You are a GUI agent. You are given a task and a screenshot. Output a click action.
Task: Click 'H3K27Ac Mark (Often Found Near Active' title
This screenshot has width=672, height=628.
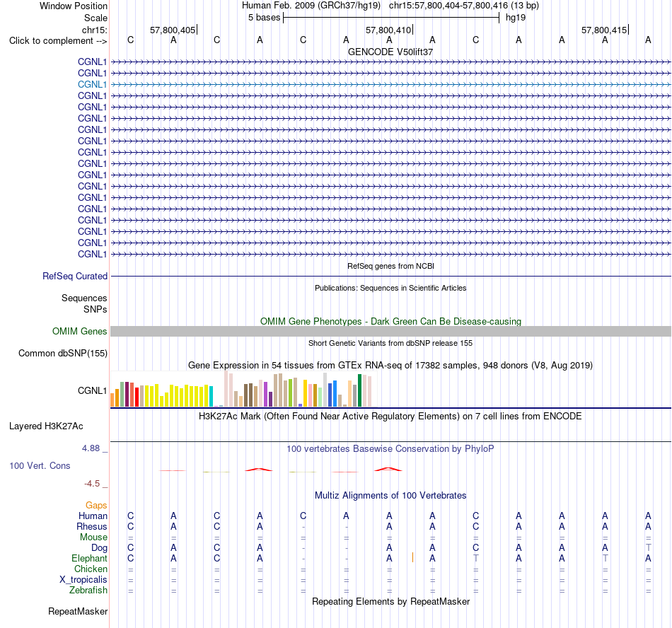390,417
